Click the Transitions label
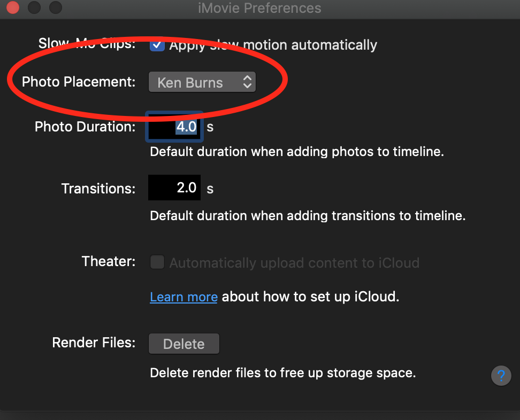520x420 pixels. 98,189
